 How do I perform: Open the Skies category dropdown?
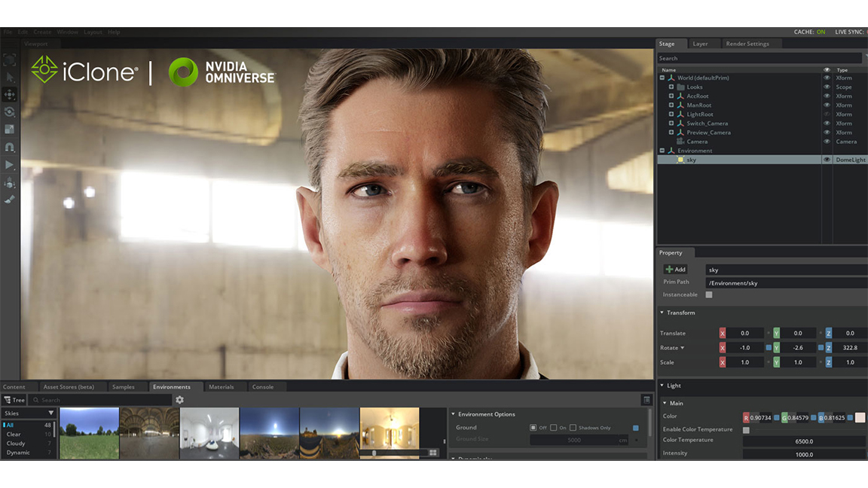point(29,413)
